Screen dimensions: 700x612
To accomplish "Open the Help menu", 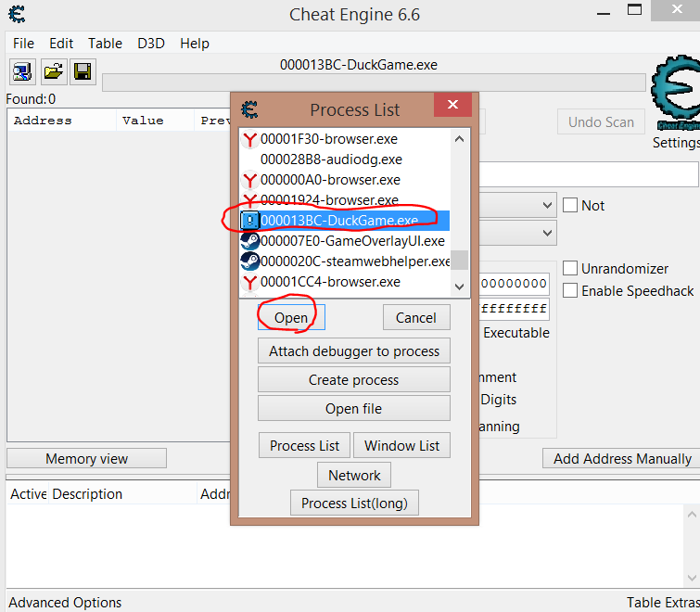I will pyautogui.click(x=195, y=44).
